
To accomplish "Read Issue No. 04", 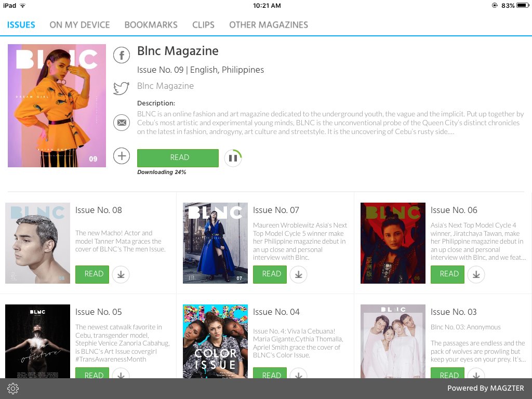I will click(x=270, y=373).
